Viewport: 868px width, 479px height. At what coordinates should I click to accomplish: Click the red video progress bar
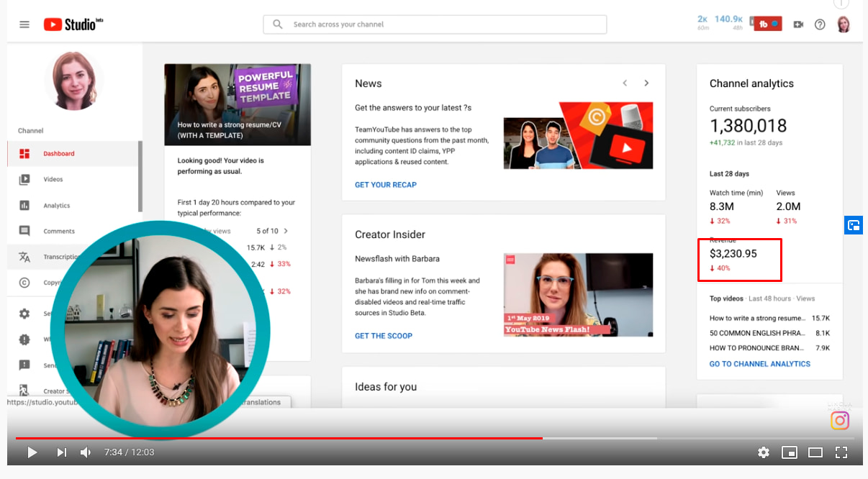pyautogui.click(x=288, y=437)
